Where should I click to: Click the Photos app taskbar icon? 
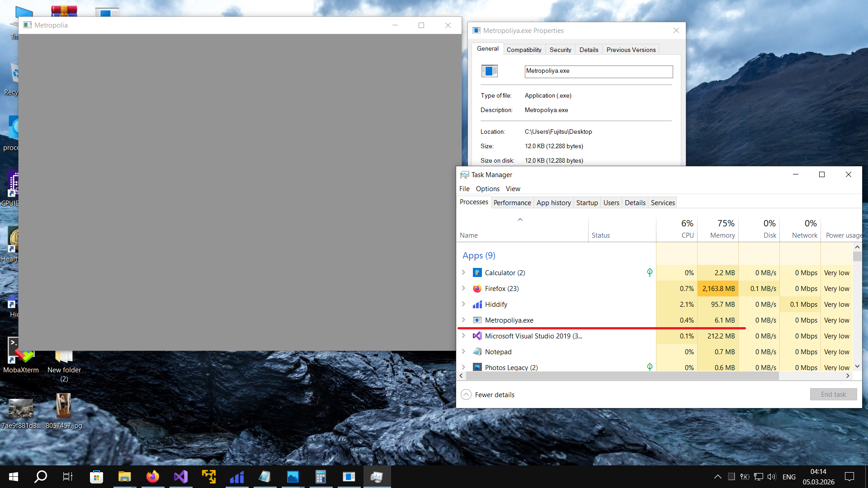coord(292,477)
